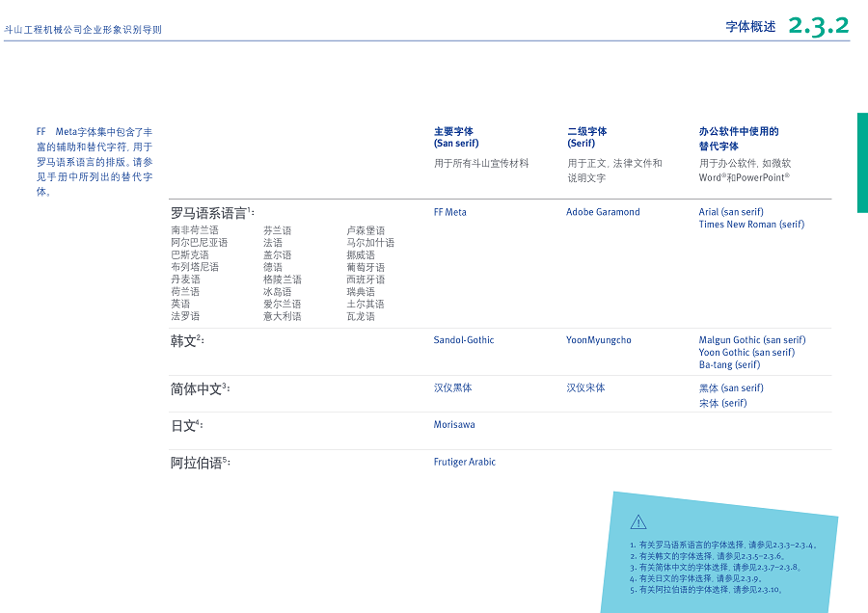
Task: Click '意大利语' in language list
Action: [283, 316]
